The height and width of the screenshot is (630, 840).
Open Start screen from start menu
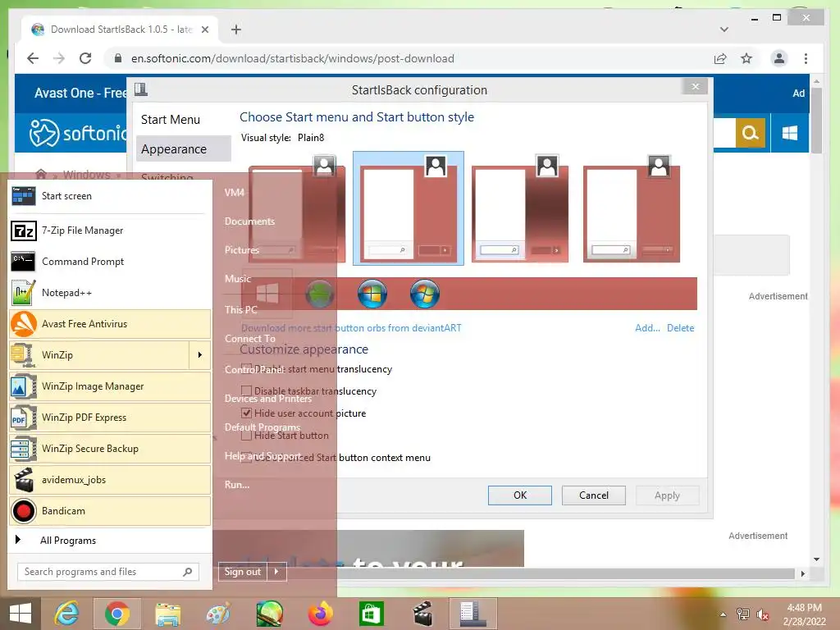tap(109, 196)
